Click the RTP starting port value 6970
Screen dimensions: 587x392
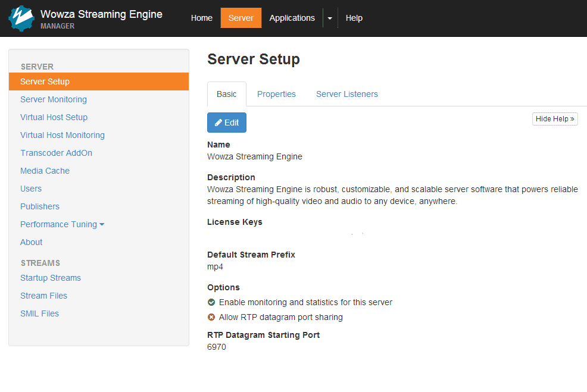point(217,347)
